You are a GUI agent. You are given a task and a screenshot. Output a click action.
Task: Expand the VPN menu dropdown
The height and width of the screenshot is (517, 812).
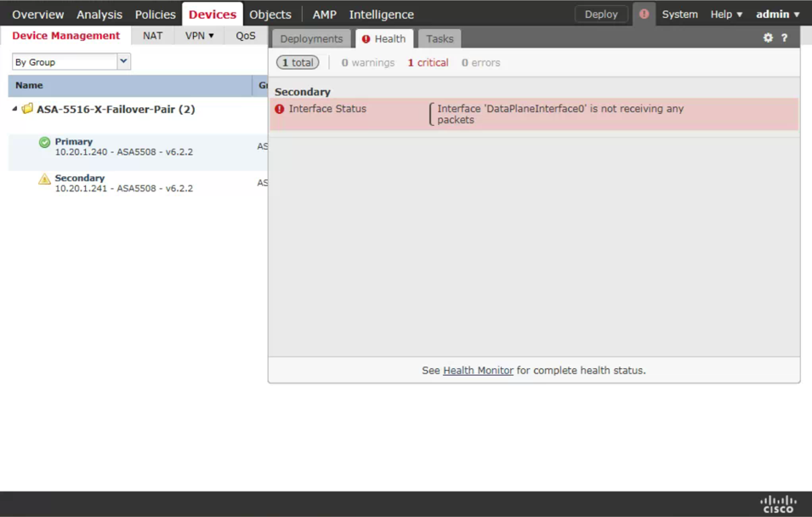[199, 36]
